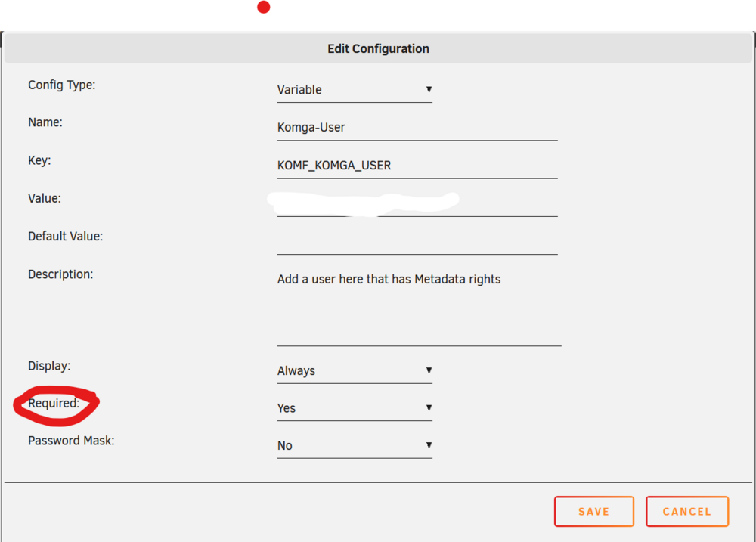756x542 pixels.
Task: Click the Required: label
Action: (54, 403)
